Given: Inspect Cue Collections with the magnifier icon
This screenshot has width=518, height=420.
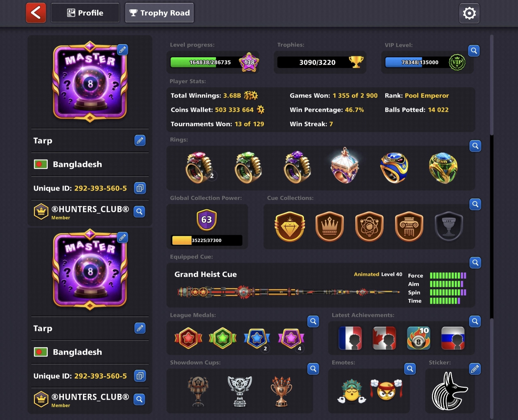Looking at the screenshot, I should coord(476,204).
